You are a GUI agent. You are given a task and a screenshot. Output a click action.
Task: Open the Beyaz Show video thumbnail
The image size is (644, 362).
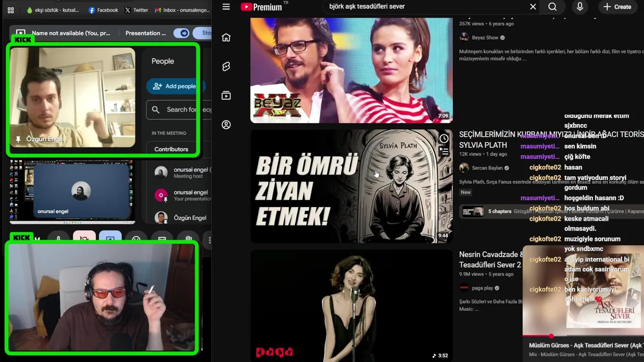351,70
